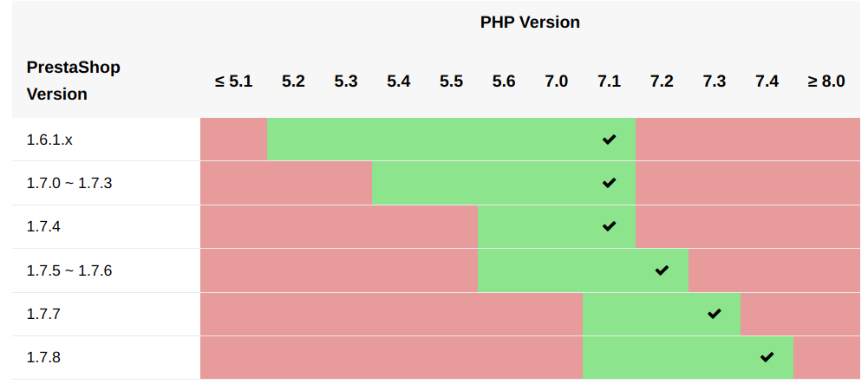Click the 1.7.4 row label
The width and height of the screenshot is (868, 384).
[x=43, y=226]
